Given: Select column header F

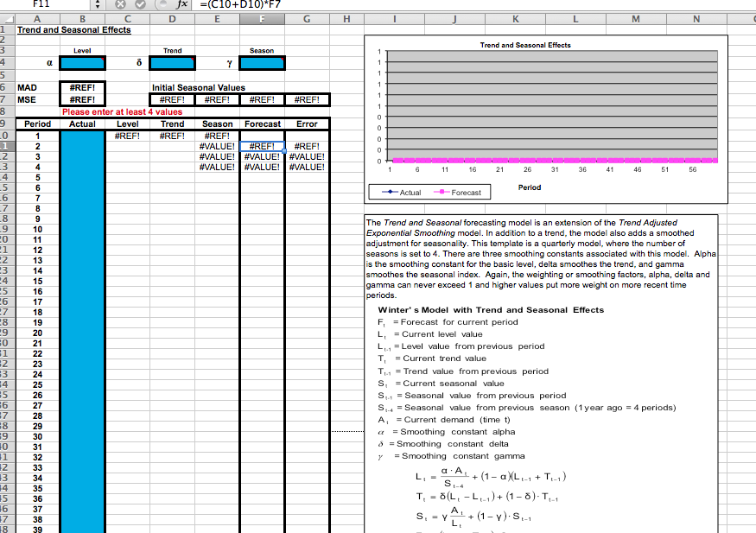Looking at the screenshot, I should (262, 18).
